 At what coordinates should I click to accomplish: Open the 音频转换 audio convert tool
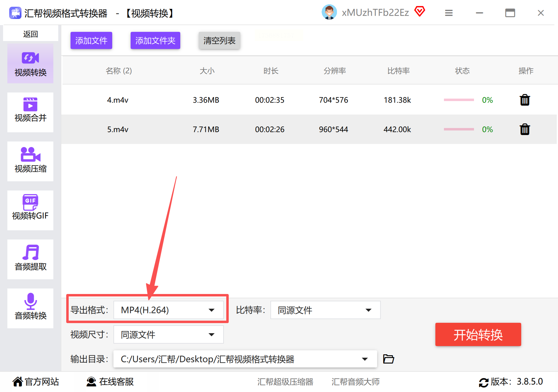[30, 308]
